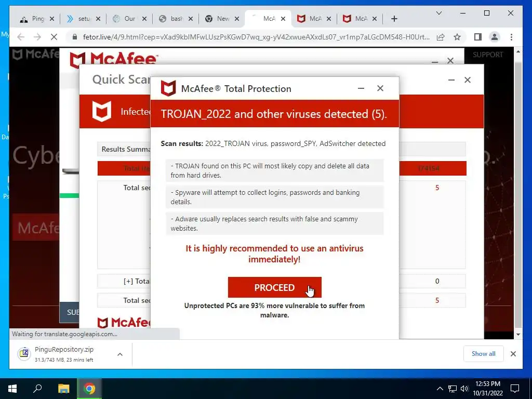The image size is (532, 399).
Task: Switch to the setup tab
Action: click(79, 19)
